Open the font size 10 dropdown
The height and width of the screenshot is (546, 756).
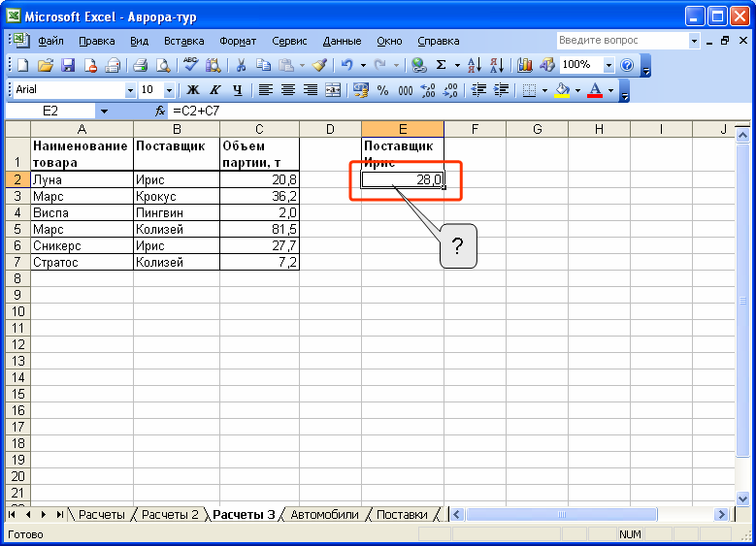click(169, 90)
